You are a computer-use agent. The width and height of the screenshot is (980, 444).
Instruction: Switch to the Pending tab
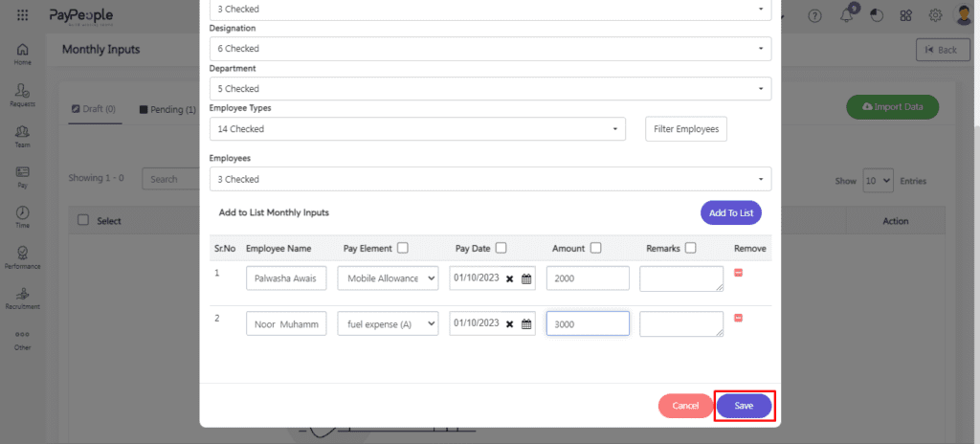tap(167, 109)
